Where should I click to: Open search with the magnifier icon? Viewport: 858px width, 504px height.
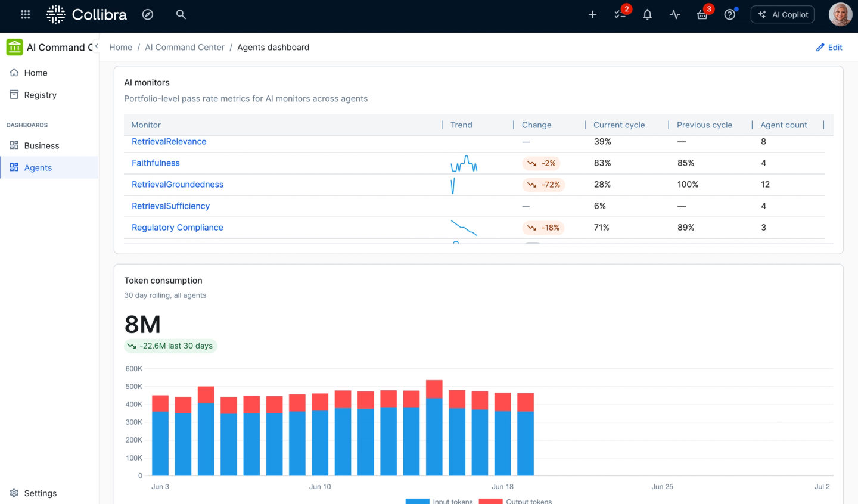click(181, 14)
